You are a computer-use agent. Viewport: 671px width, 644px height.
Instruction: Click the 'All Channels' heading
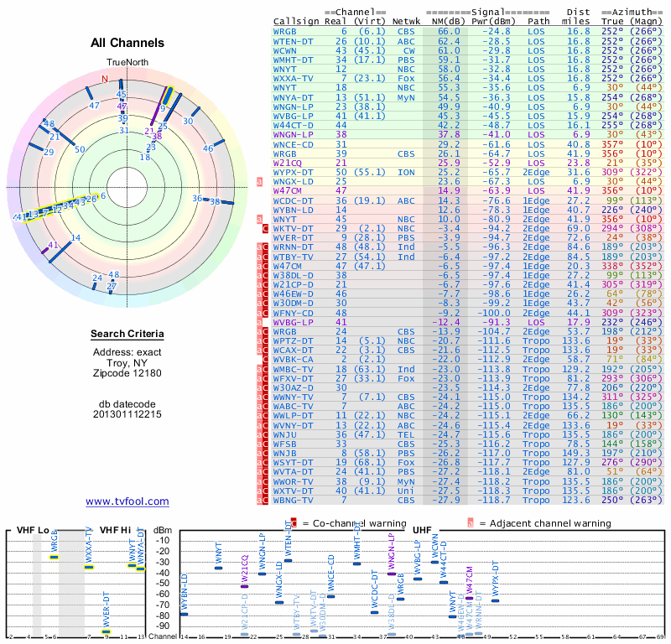[x=127, y=43]
